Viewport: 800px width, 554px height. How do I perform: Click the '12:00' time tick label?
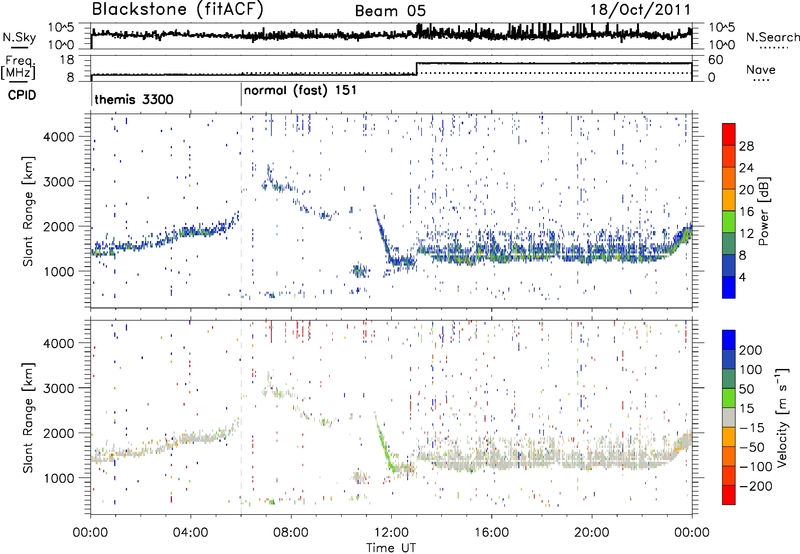point(391,532)
